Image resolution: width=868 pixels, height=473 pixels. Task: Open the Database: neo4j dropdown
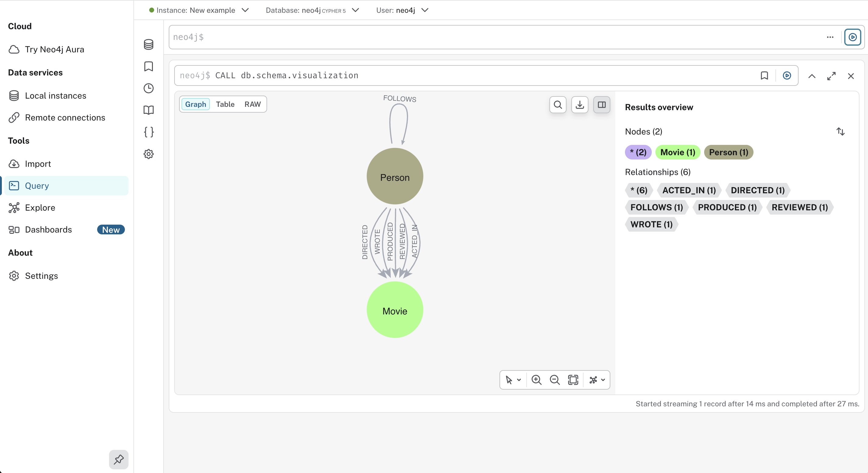(x=312, y=10)
